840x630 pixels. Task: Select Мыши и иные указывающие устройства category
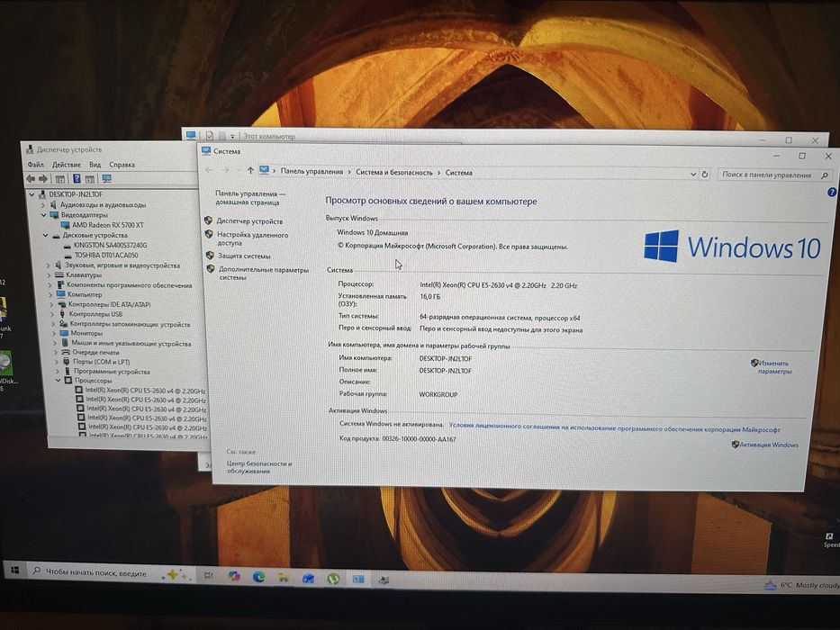pos(131,344)
